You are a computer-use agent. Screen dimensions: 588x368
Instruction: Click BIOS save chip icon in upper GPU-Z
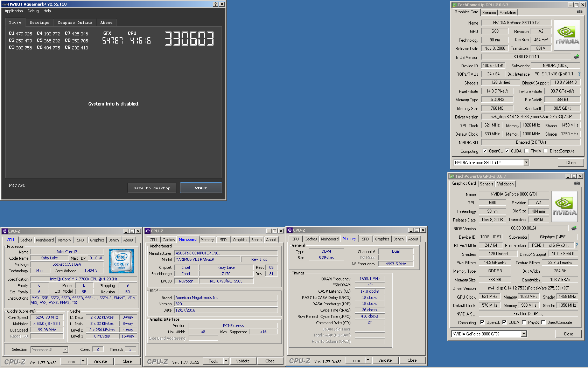pos(576,56)
